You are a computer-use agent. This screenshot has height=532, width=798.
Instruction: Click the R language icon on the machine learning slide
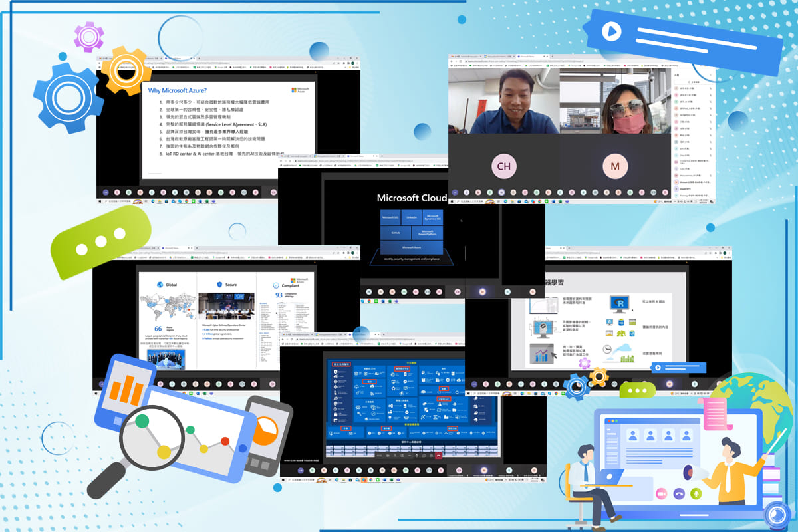click(x=620, y=305)
